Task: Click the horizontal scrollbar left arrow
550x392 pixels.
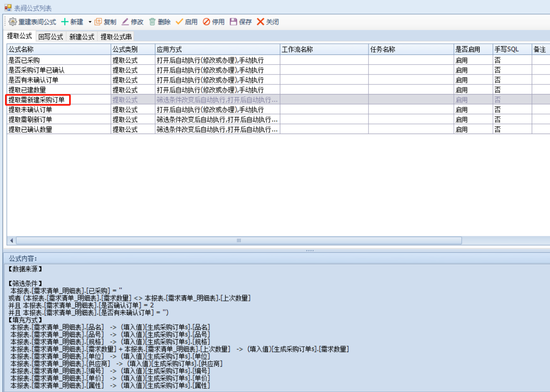Action: pos(11,241)
